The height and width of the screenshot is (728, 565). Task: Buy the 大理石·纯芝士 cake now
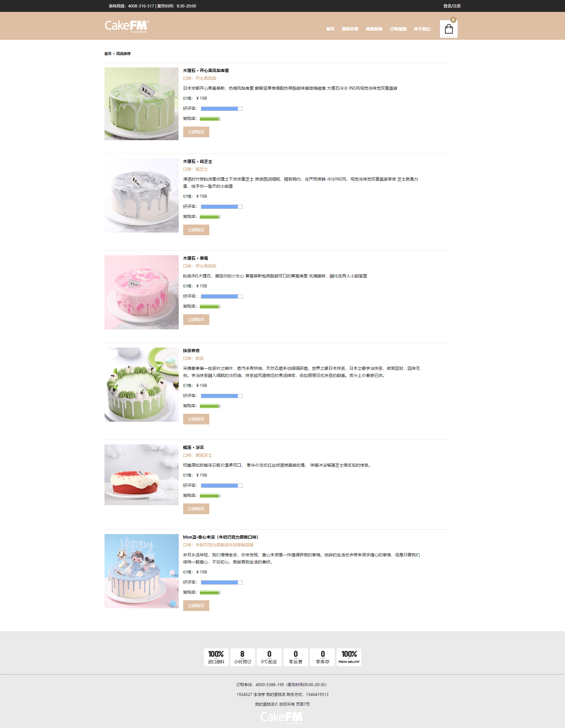click(x=196, y=230)
